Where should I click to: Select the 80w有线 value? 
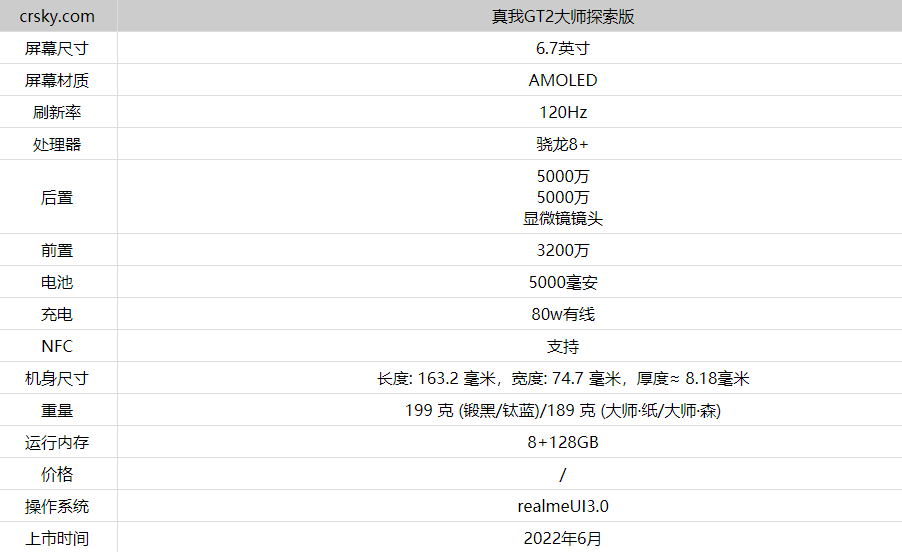563,315
